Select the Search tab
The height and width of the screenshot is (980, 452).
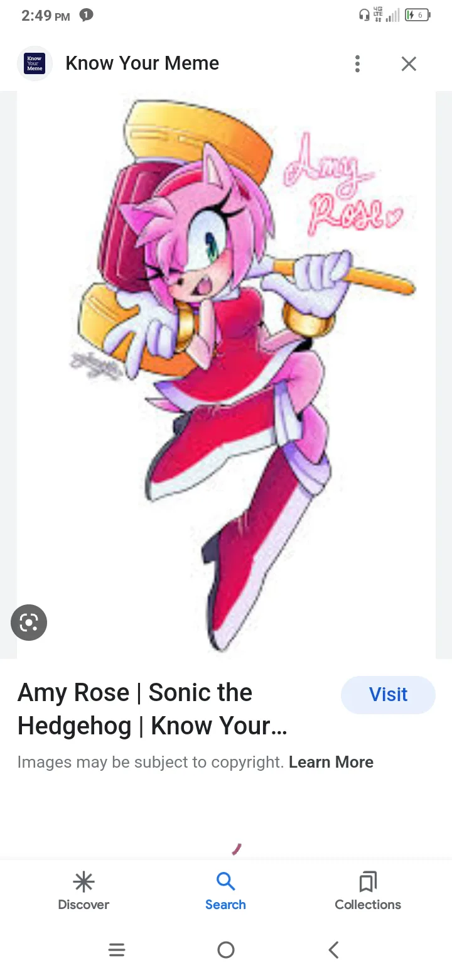[x=225, y=891]
